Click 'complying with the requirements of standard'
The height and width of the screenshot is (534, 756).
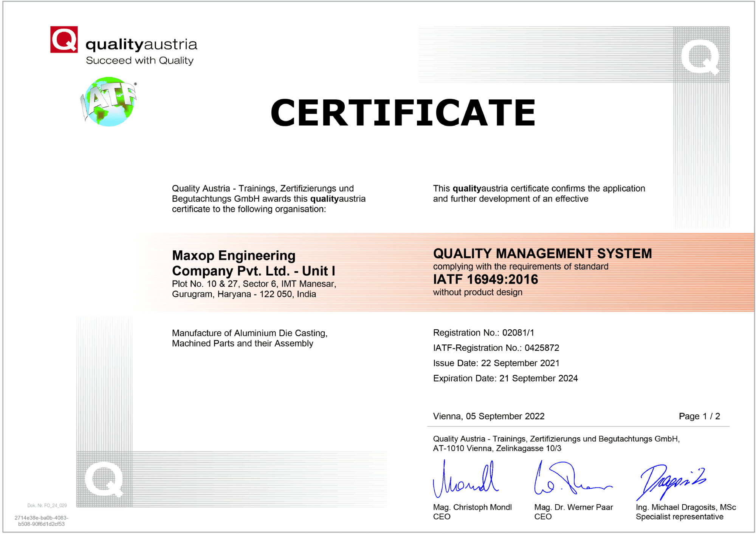(521, 267)
